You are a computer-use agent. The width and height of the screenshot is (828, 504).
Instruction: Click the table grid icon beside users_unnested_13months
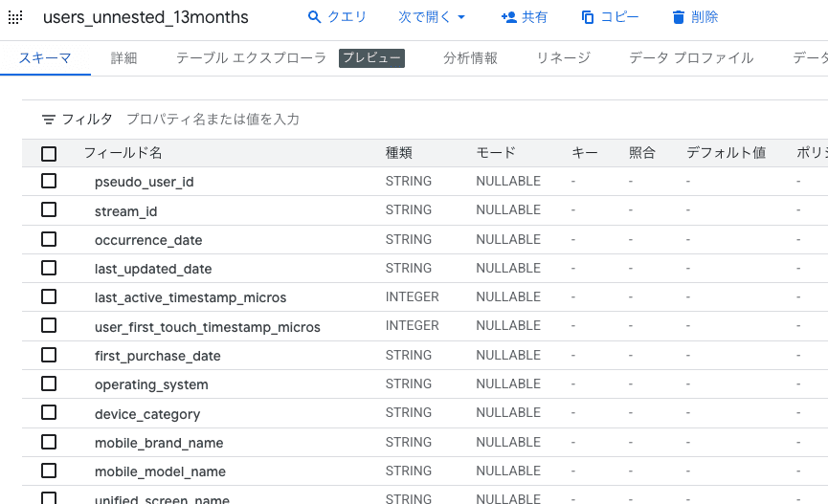coord(15,17)
